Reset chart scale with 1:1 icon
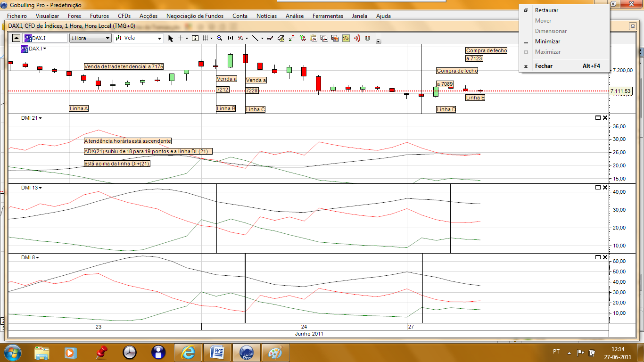This screenshot has height=362, width=644. click(230, 38)
